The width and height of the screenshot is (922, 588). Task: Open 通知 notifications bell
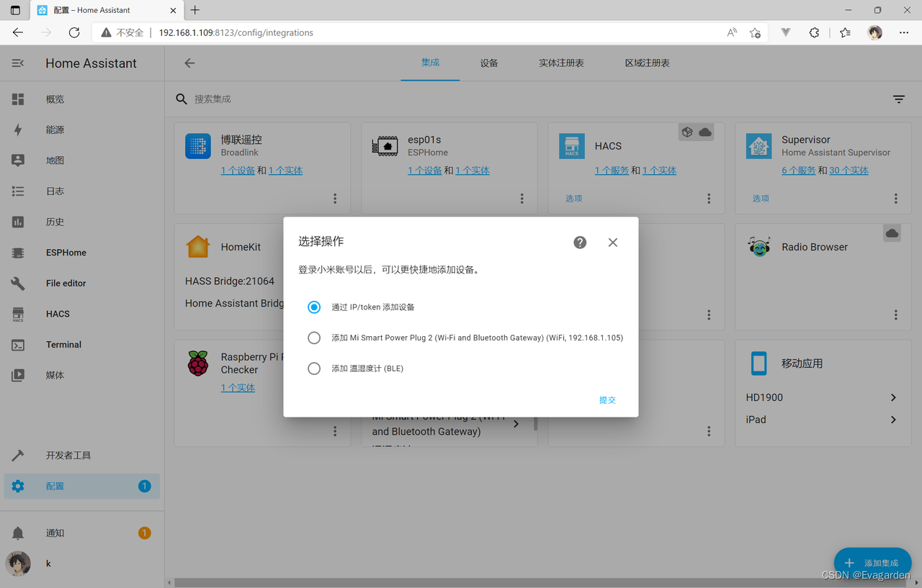tap(82, 533)
